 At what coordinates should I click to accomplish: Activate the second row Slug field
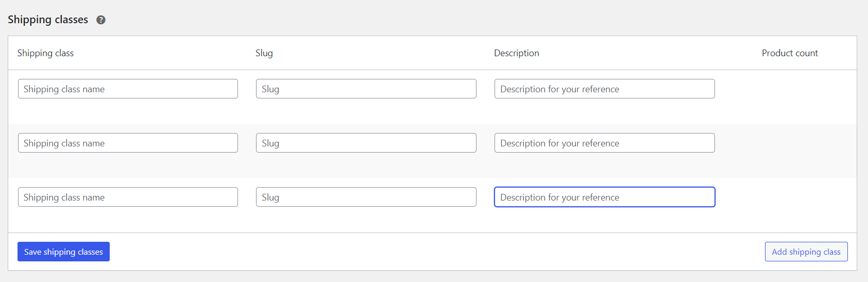point(366,143)
